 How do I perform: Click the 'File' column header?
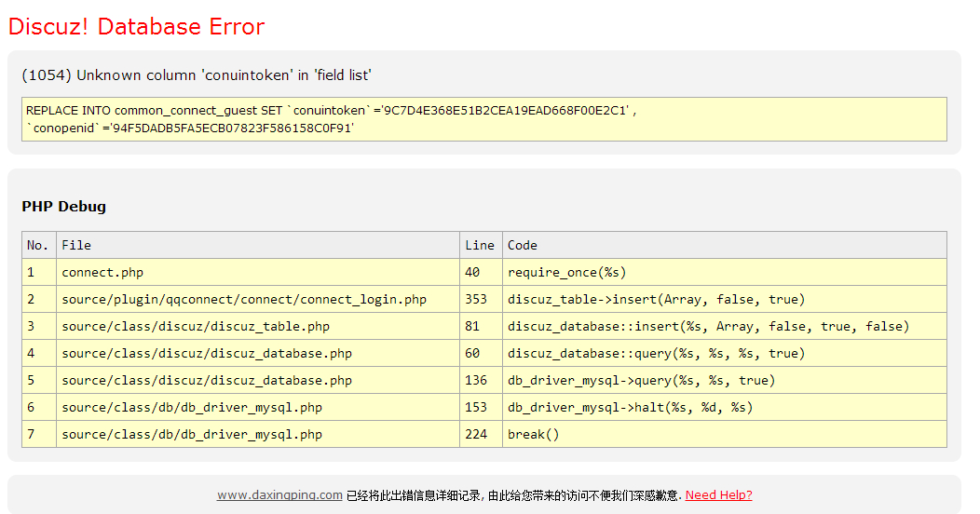click(x=258, y=246)
